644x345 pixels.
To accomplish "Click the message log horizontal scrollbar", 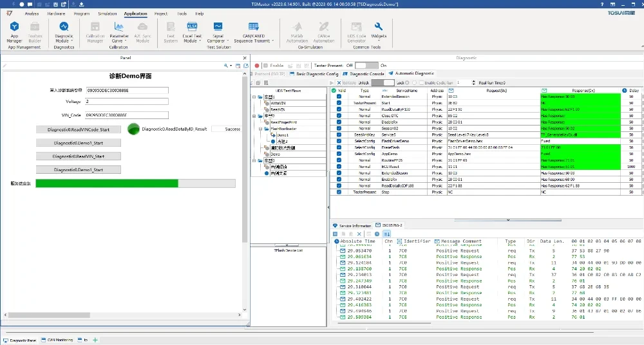I will tap(385, 323).
